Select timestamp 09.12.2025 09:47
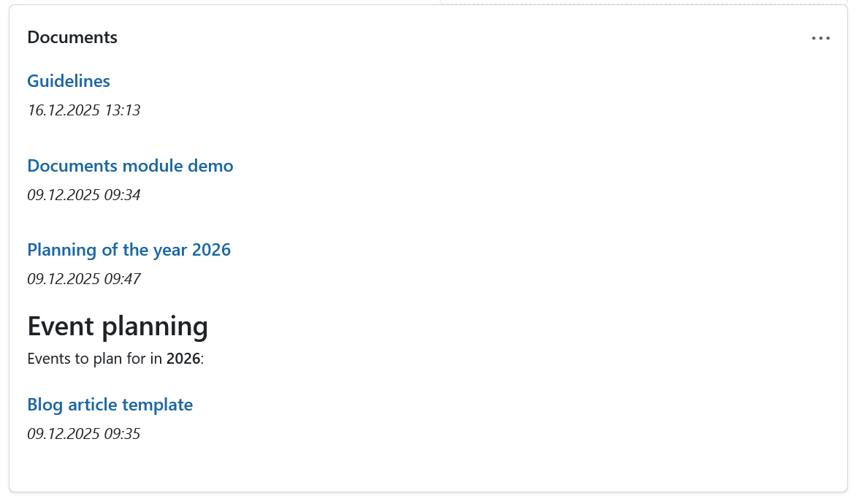Image resolution: width=856 pixels, height=504 pixels. pyautogui.click(x=83, y=278)
